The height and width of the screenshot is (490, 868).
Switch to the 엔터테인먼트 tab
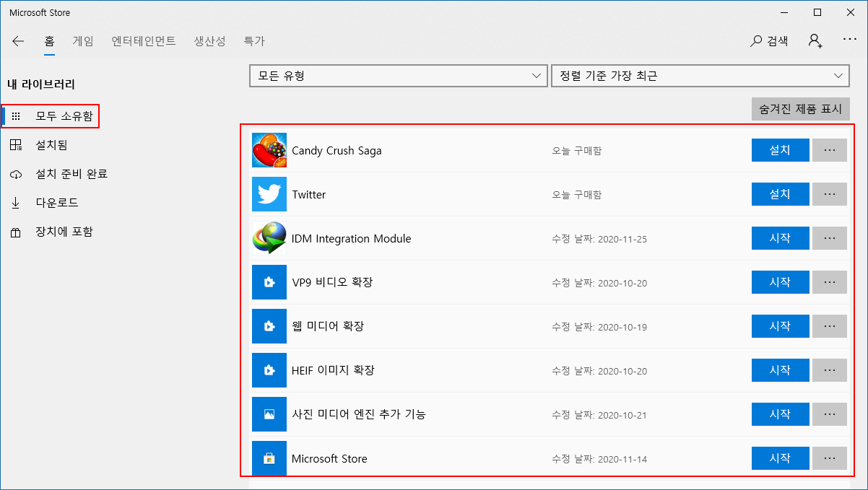144,41
